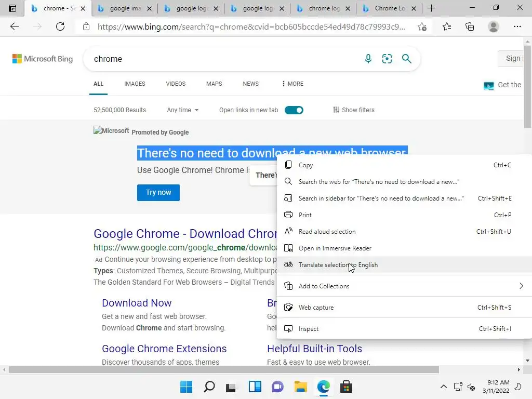Choose Read aloud selection
The width and height of the screenshot is (532, 399).
coord(404,231)
